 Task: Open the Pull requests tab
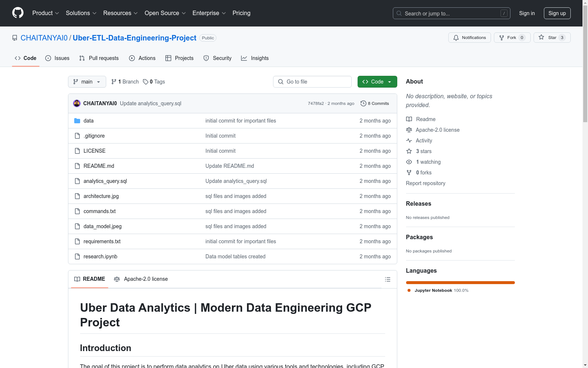(99, 58)
